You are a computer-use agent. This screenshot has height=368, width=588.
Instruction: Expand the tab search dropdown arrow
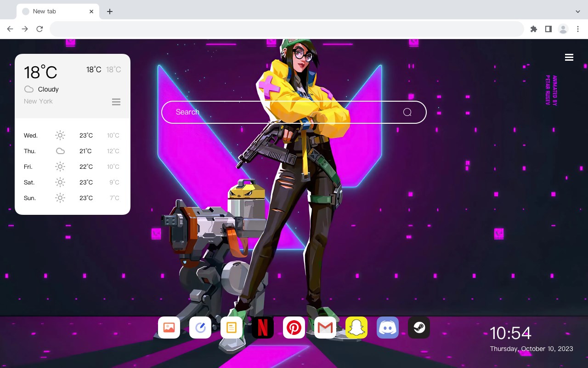(578, 11)
